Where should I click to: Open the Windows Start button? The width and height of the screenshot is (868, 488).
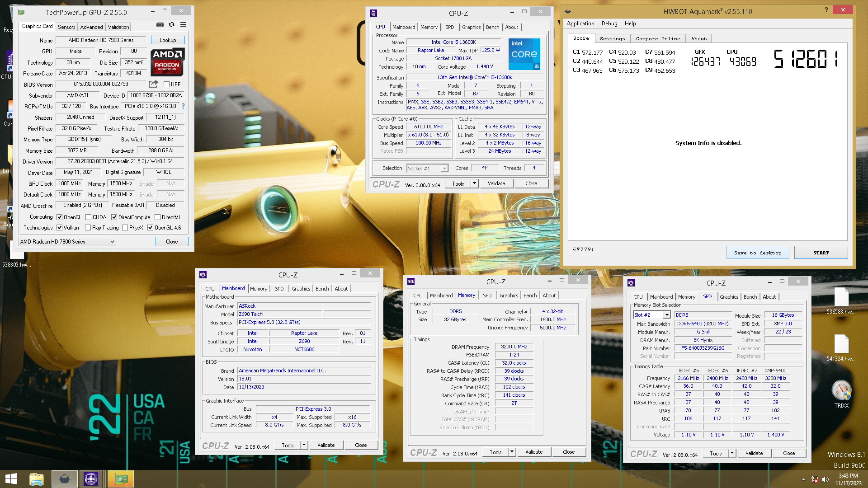point(11,479)
